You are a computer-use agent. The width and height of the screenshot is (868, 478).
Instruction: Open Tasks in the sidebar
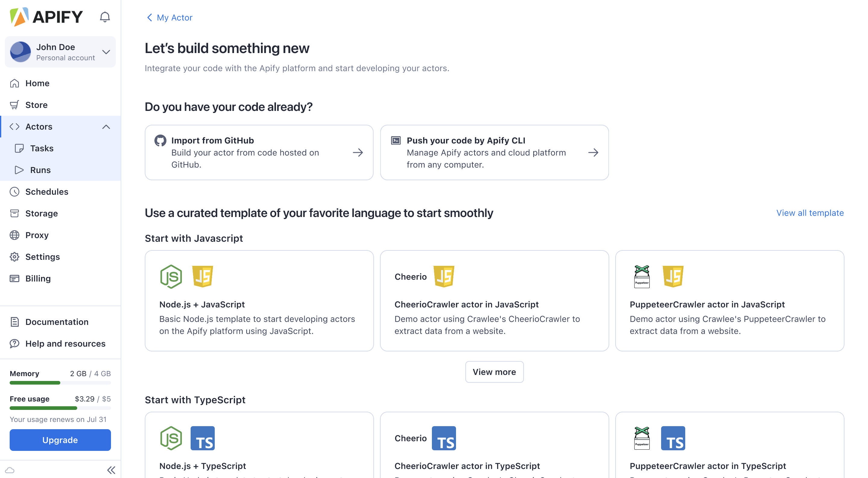point(42,148)
